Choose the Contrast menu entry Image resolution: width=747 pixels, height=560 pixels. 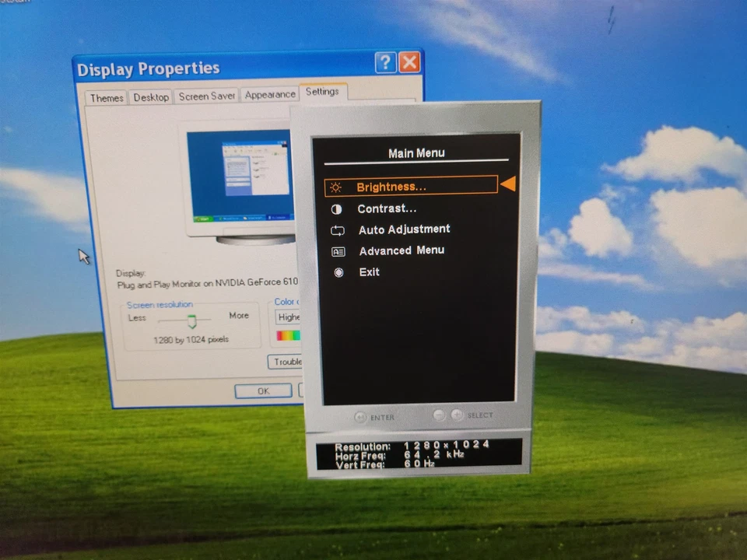(387, 208)
